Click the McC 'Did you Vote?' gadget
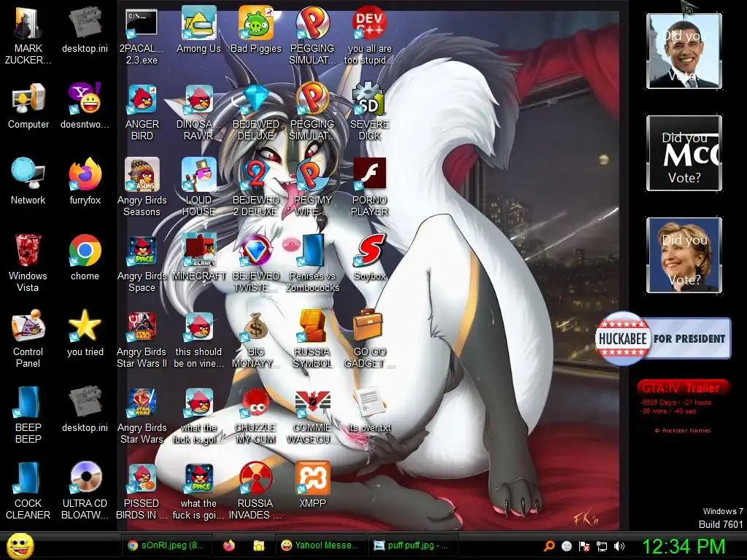Viewport: 747px width, 560px height. pos(684,153)
